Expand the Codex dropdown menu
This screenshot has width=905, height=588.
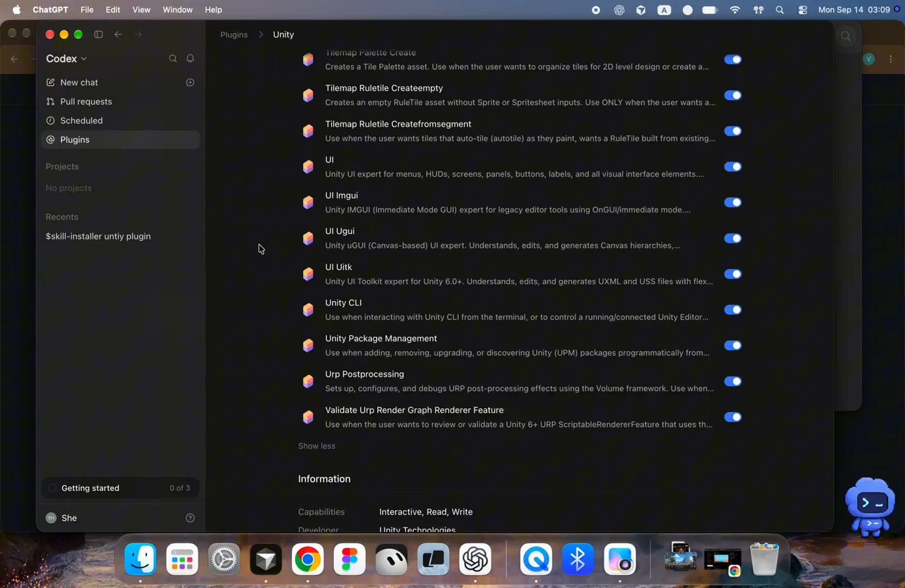(x=67, y=59)
